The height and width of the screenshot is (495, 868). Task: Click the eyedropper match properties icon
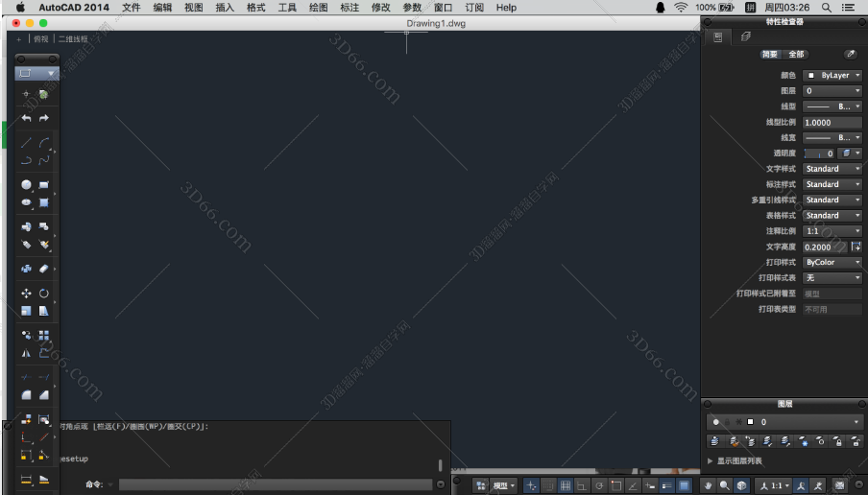pyautogui.click(x=850, y=55)
